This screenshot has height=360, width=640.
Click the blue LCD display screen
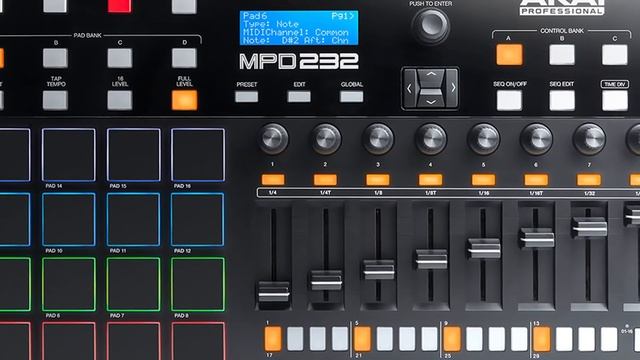pos(299,28)
